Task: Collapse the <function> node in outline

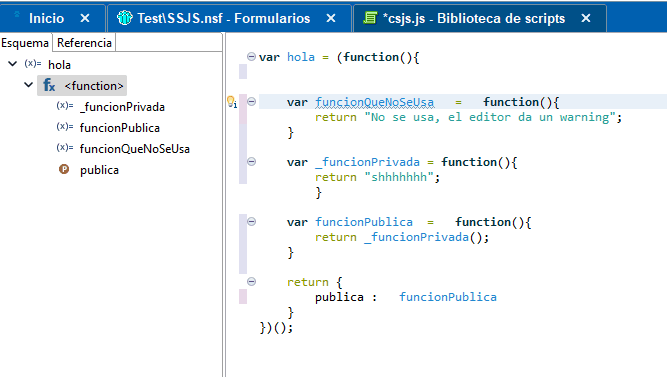Action: pos(29,85)
